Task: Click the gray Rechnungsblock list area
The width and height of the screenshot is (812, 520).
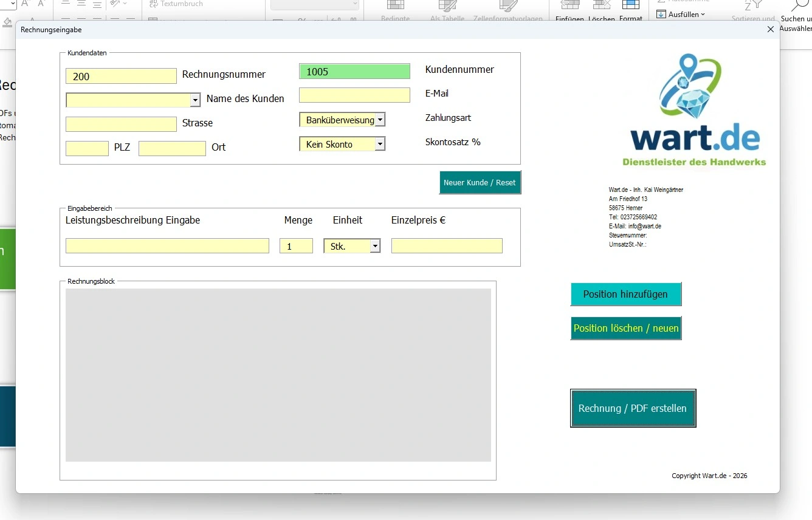Action: (278, 375)
